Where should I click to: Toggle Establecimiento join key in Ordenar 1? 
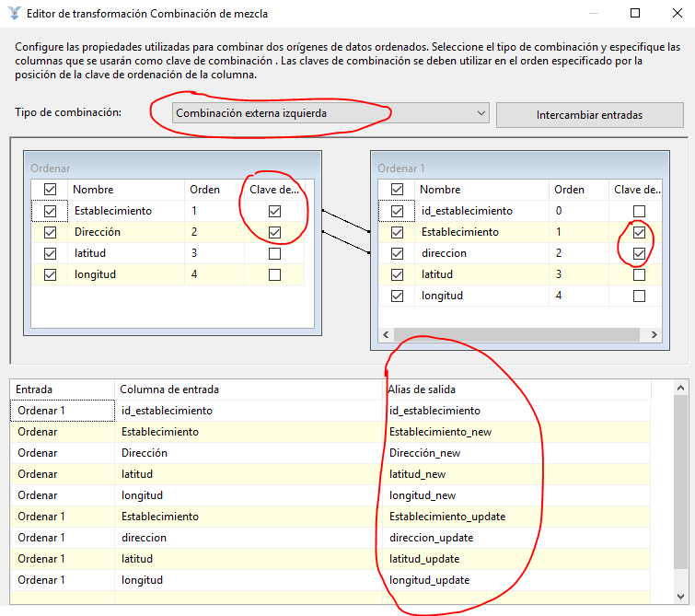pos(639,232)
